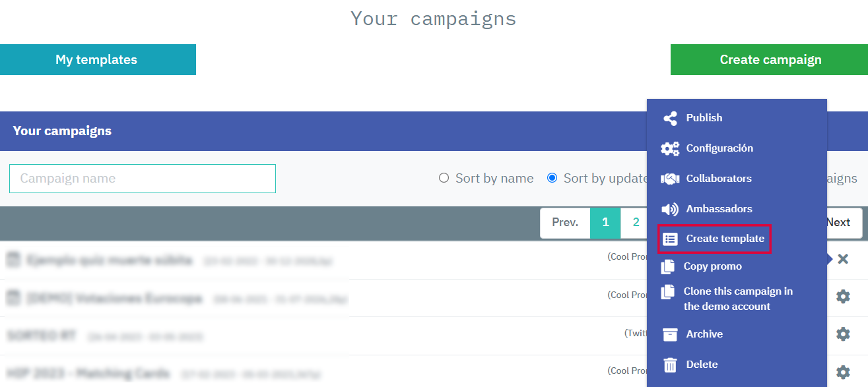Image resolution: width=868 pixels, height=387 pixels.
Task: Click the Delete trash icon
Action: coord(670,365)
